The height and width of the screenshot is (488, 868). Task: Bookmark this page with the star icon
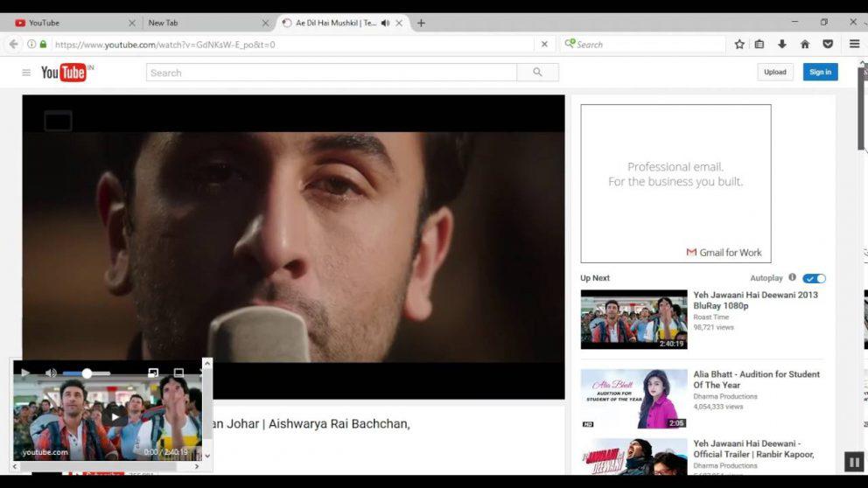click(x=739, y=45)
